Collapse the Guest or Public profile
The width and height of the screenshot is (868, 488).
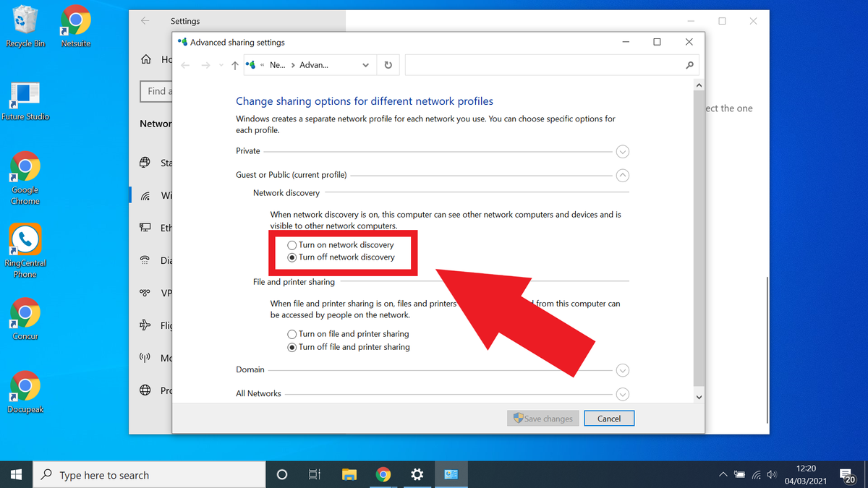[622, 175]
